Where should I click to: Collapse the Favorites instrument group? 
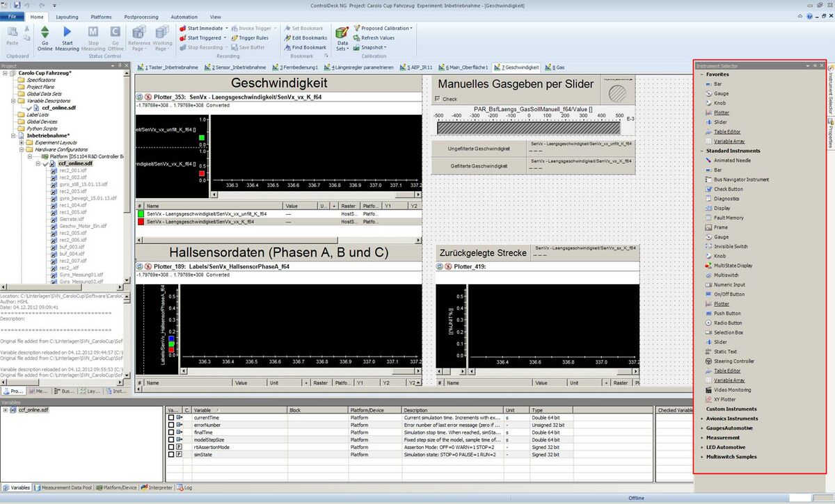point(701,74)
